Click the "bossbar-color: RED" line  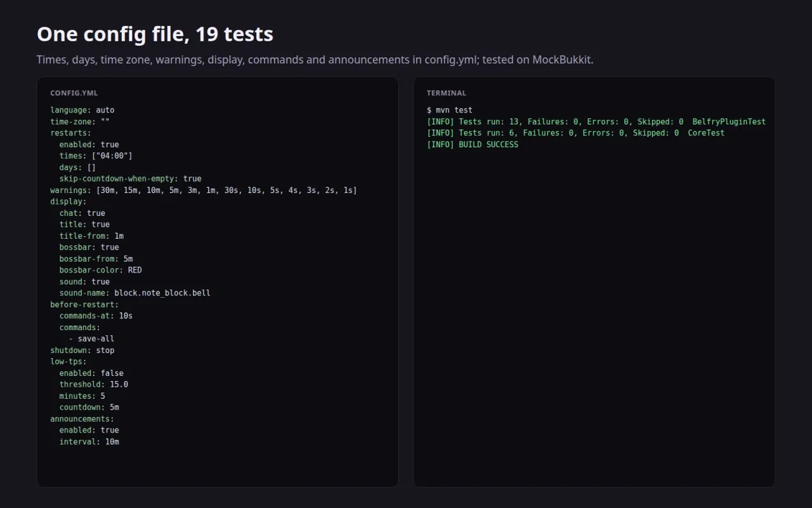click(x=101, y=270)
